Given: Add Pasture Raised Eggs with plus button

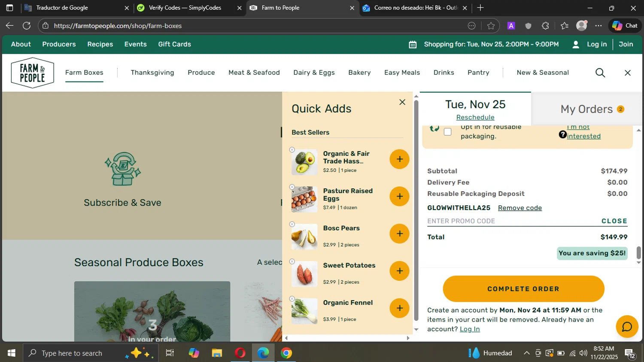Looking at the screenshot, I should 399,197.
